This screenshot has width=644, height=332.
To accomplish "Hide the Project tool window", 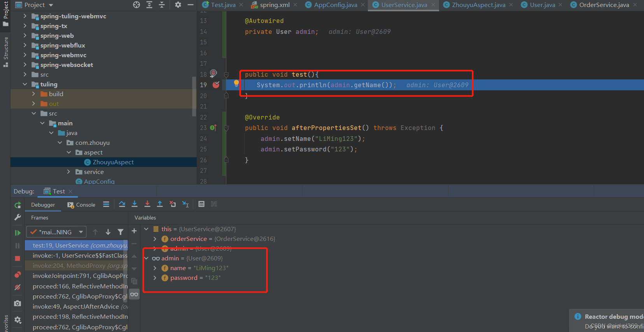I will click(191, 5).
